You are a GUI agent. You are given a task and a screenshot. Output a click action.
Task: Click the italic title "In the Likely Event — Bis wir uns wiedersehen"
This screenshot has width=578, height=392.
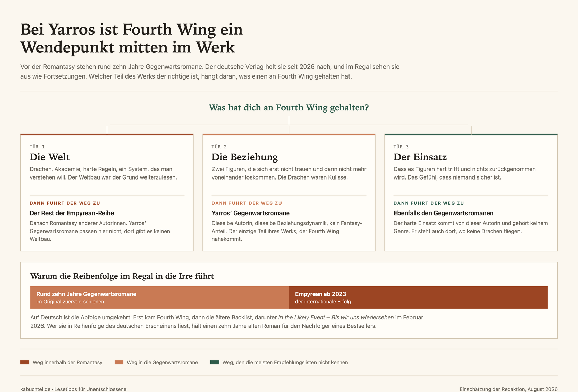pos(336,317)
